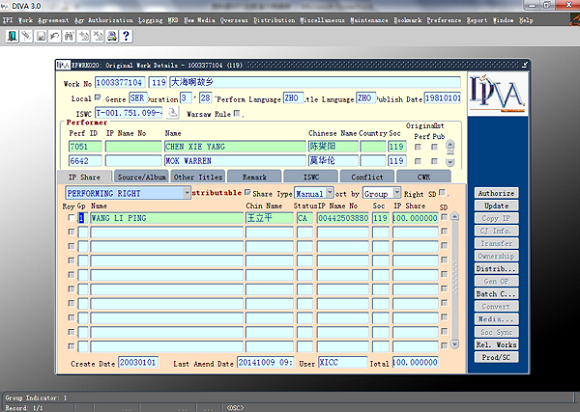Switch to the Remark tab
This screenshot has width=580, height=412.
click(254, 177)
